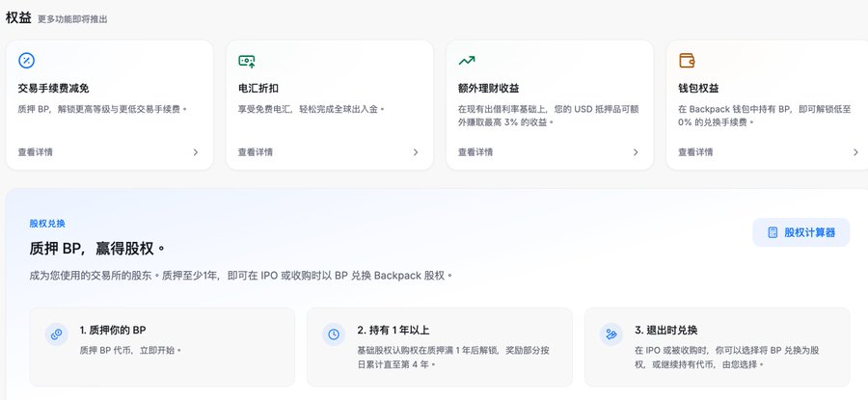Click the 更多功能即将推出 subtitle
This screenshot has height=400, width=868.
pyautogui.click(x=72, y=19)
